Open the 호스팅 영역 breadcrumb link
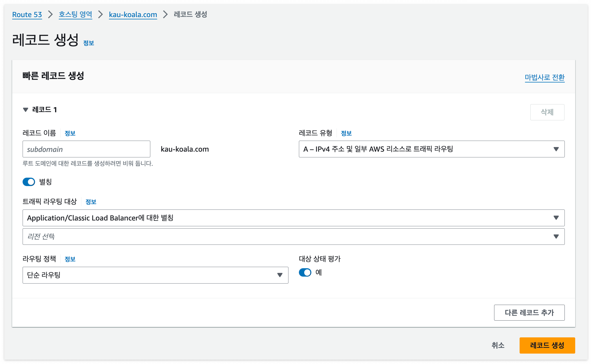This screenshot has height=364, width=592. point(75,14)
